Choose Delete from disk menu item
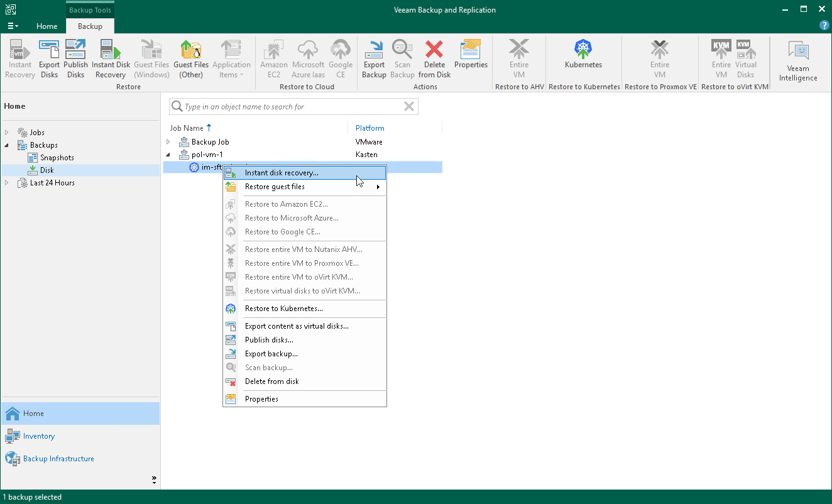832x504 pixels. pyautogui.click(x=305, y=381)
